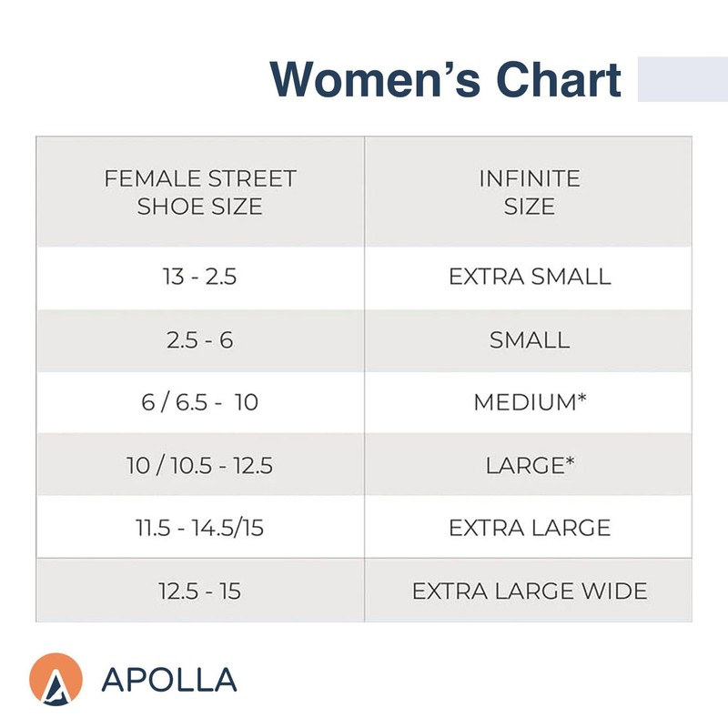Click the light blue rectangle beside the title

pos(682,79)
